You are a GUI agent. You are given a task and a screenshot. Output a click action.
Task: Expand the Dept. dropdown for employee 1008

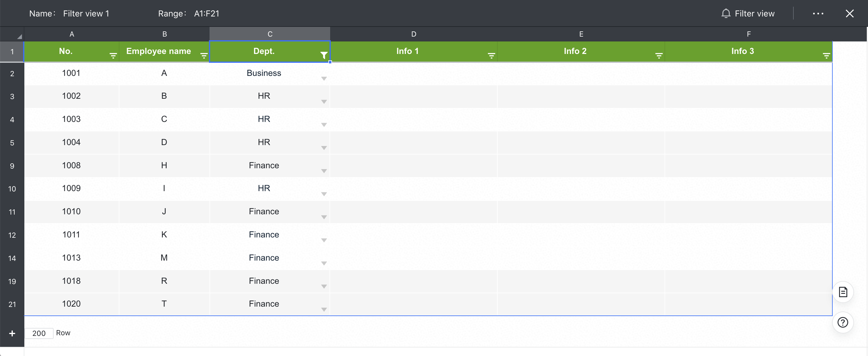(x=324, y=171)
